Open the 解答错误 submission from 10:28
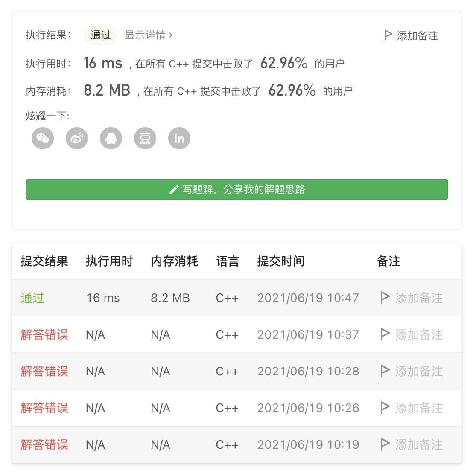473x476 pixels. [44, 371]
